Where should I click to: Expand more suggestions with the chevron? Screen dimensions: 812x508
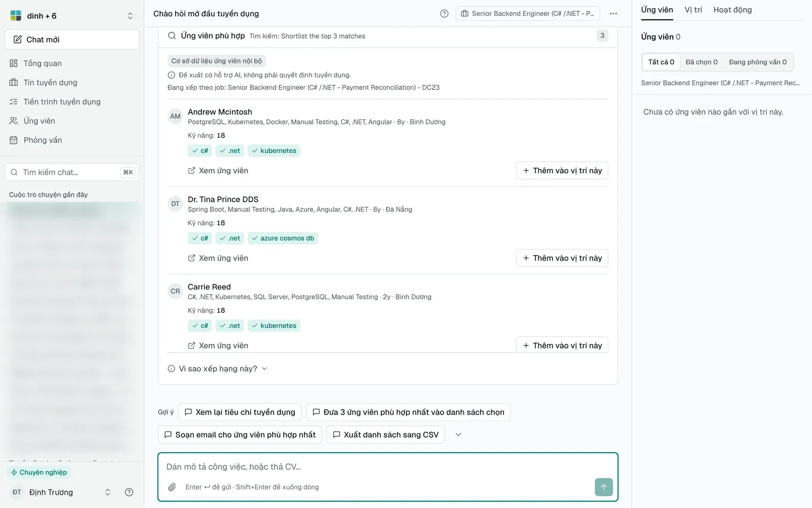coord(458,435)
